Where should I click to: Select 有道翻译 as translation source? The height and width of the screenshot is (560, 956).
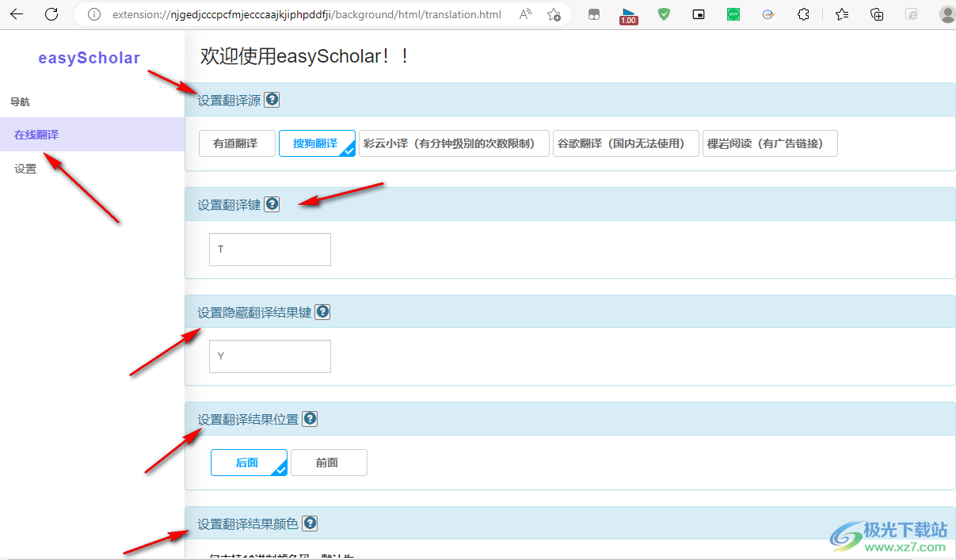235,143
